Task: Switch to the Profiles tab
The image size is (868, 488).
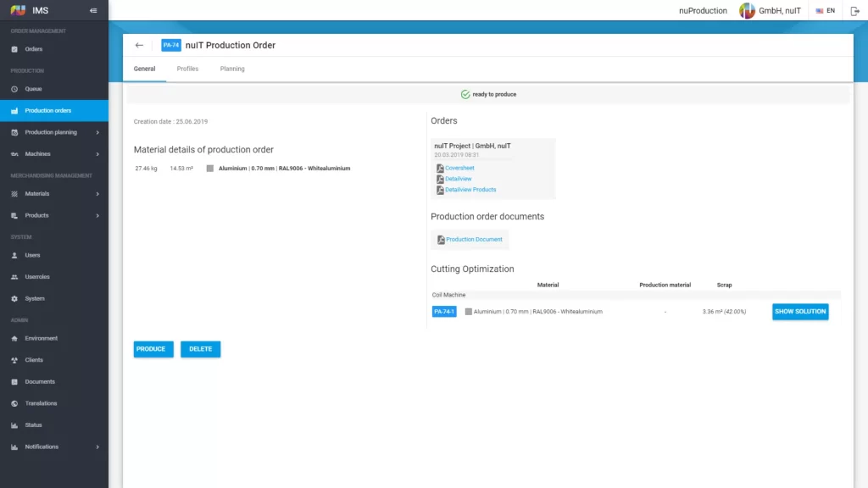Action: (187, 69)
